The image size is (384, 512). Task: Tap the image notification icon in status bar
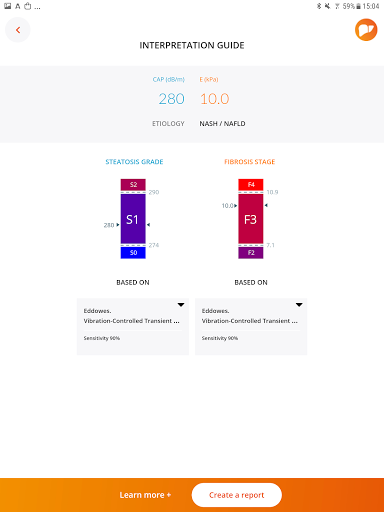(x=7, y=6)
